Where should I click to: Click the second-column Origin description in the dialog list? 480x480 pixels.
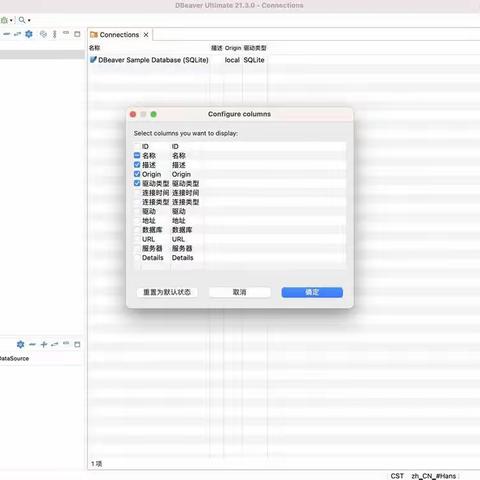pos(181,174)
